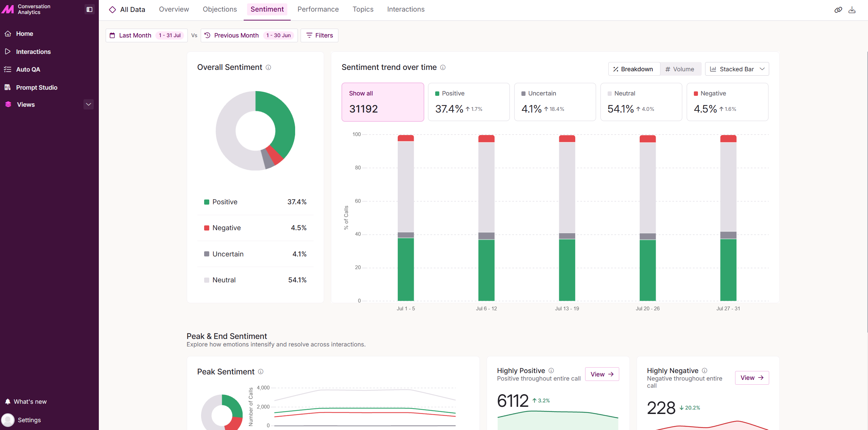Open What's new notifications bell

[x=8, y=401]
